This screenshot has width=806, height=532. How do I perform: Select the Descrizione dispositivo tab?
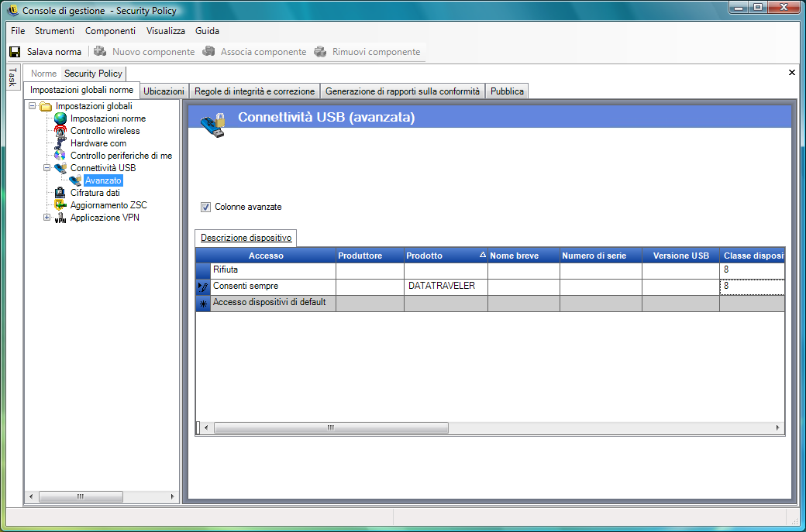coord(246,239)
